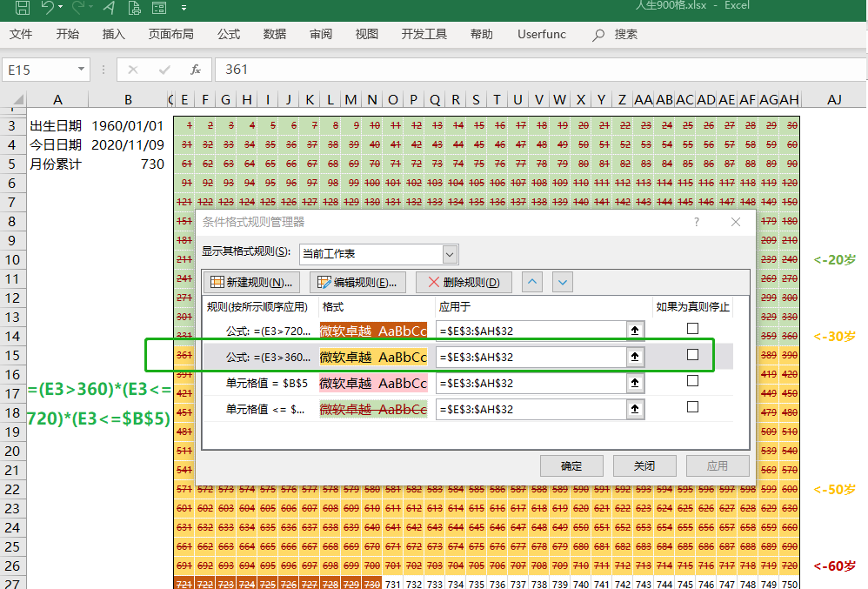The width and height of the screenshot is (868, 589).
Task: Select the rule 单元格值 <= $...
Action: tap(264, 409)
